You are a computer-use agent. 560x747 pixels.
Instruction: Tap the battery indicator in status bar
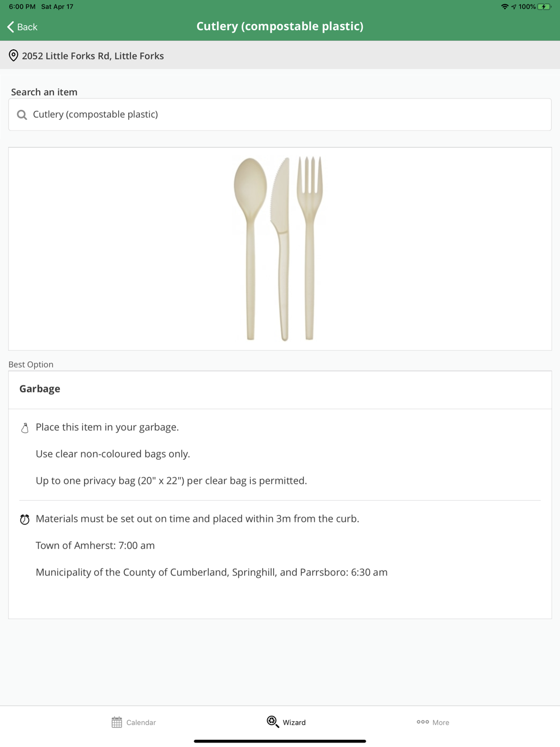pos(544,7)
